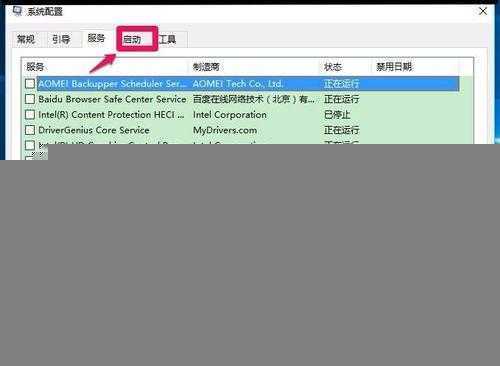Select Intel(R) Content Protection HECI row name
Viewport: 500px width, 366px height.
tap(111, 115)
